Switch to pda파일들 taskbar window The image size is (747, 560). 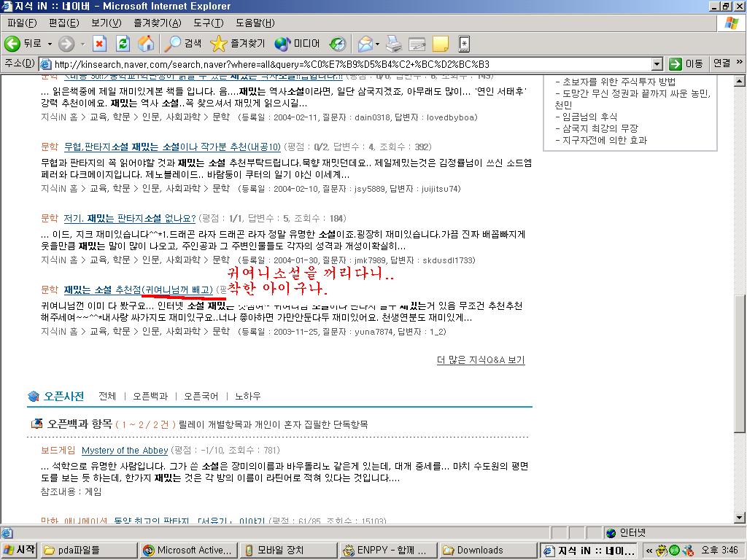point(89,550)
